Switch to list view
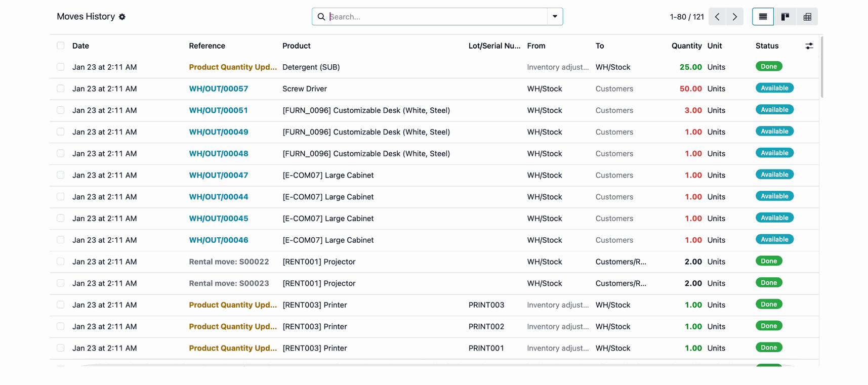This screenshot has height=385, width=868. [763, 17]
